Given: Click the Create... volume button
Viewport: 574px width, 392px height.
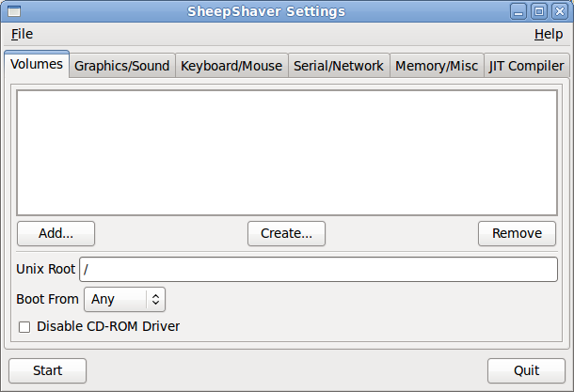Looking at the screenshot, I should pyautogui.click(x=286, y=233).
